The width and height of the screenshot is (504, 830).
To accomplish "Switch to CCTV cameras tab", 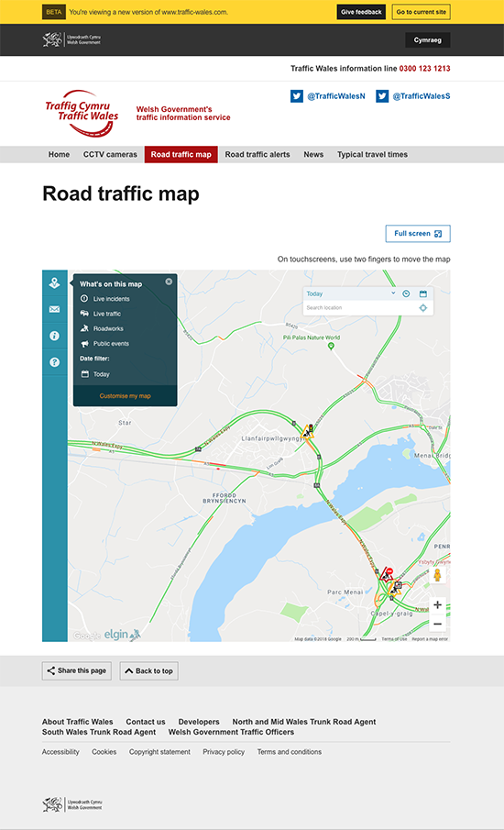I will click(x=110, y=155).
